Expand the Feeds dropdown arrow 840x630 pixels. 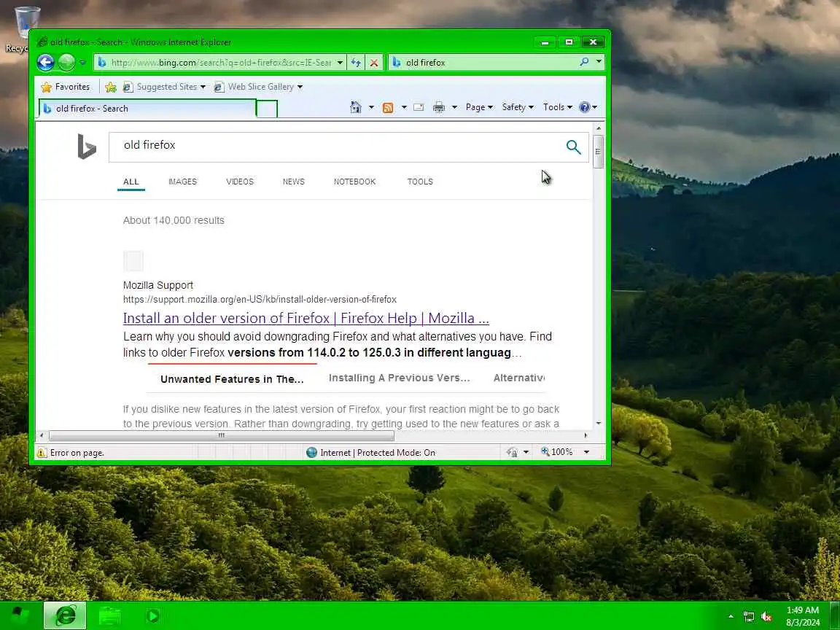(x=404, y=107)
